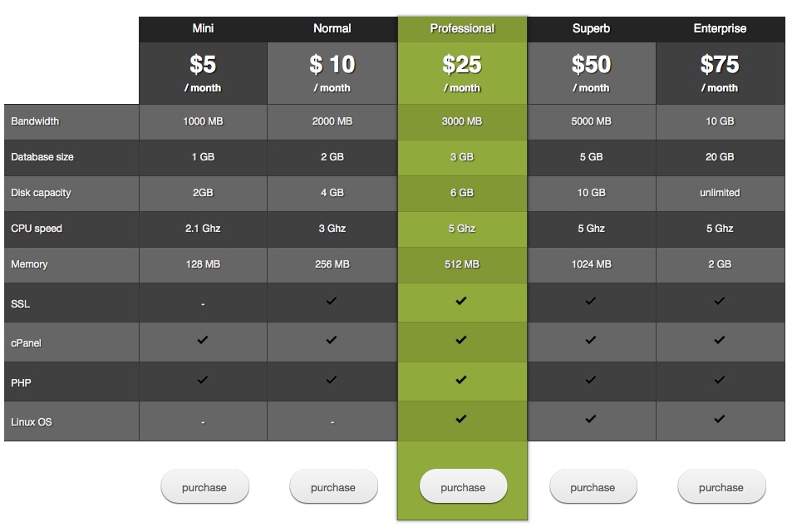Viewport: 792px width, 532px height.
Task: Click the PHP checkmark in Mini column
Action: point(203,380)
